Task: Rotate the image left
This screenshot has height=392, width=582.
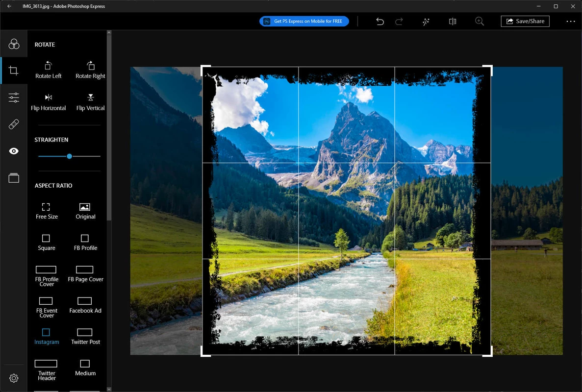Action: (x=48, y=69)
